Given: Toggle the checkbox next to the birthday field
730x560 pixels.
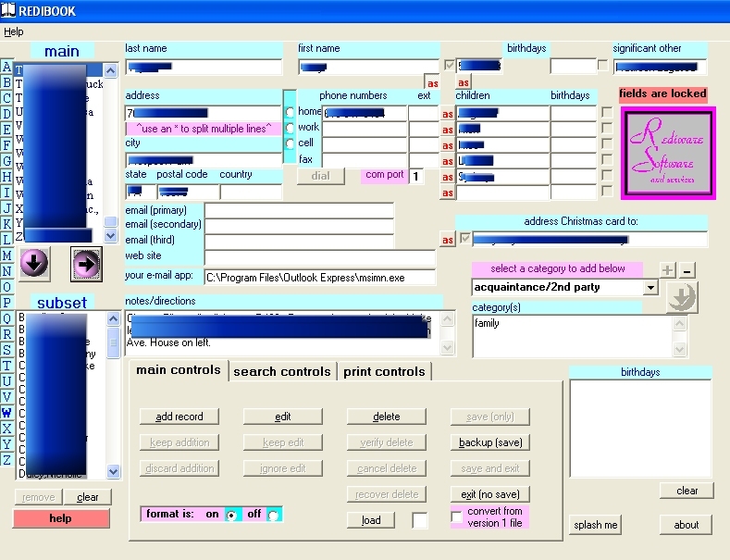Looking at the screenshot, I should 450,65.
